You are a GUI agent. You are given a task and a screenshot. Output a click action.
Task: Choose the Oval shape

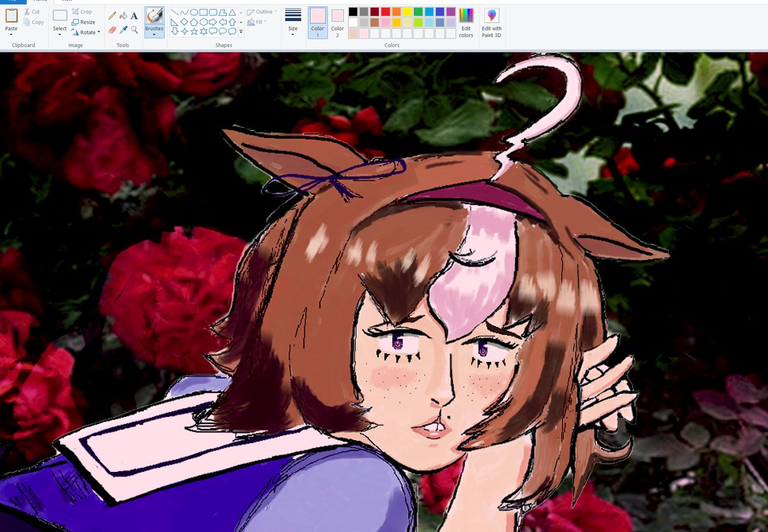(x=194, y=12)
